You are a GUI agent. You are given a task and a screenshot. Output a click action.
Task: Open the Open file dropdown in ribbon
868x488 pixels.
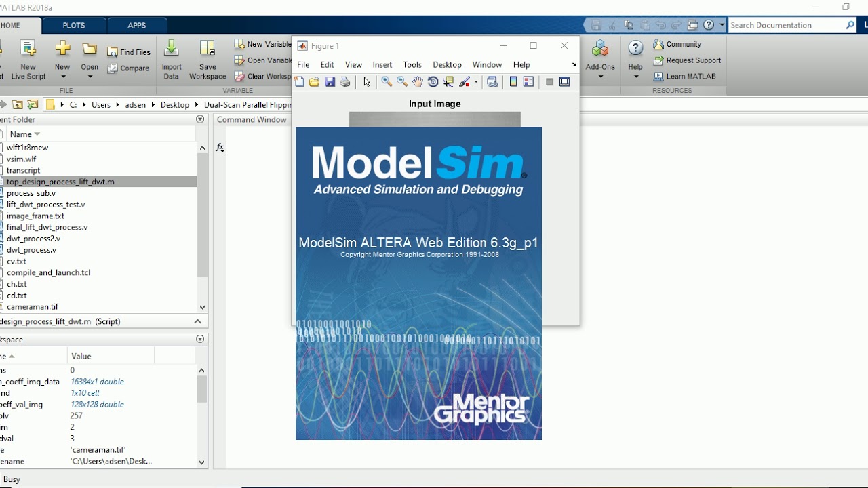(x=90, y=60)
